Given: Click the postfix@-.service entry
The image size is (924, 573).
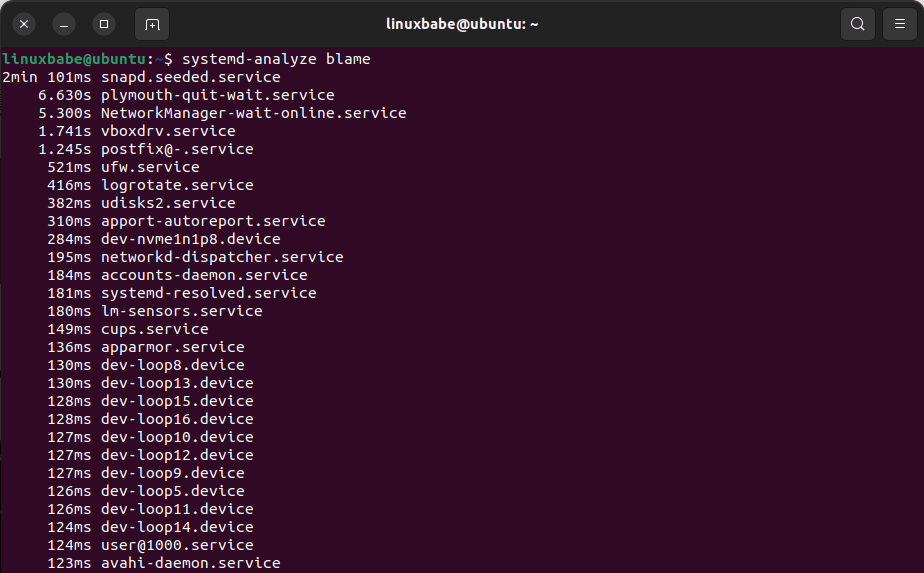Looking at the screenshot, I should click(x=177, y=149).
